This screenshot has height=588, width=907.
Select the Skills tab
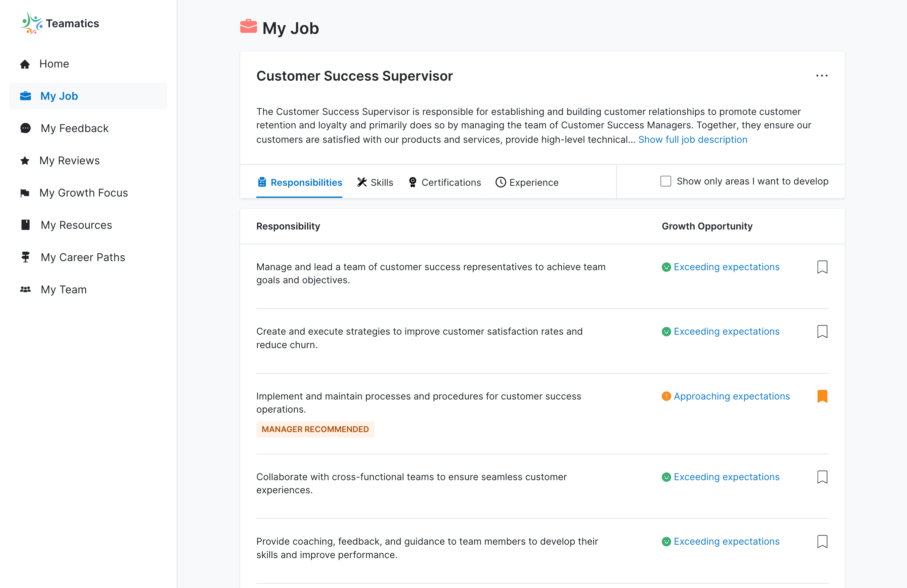pos(376,182)
